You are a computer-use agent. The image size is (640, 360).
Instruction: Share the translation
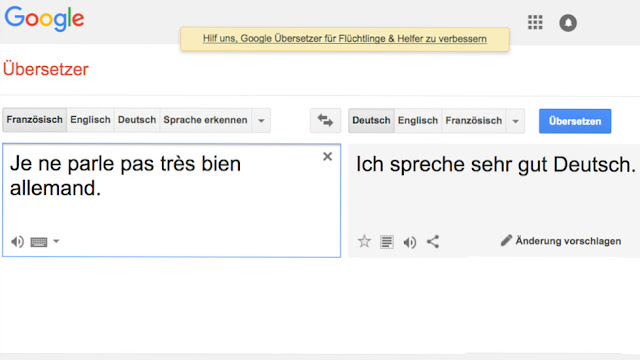click(433, 242)
